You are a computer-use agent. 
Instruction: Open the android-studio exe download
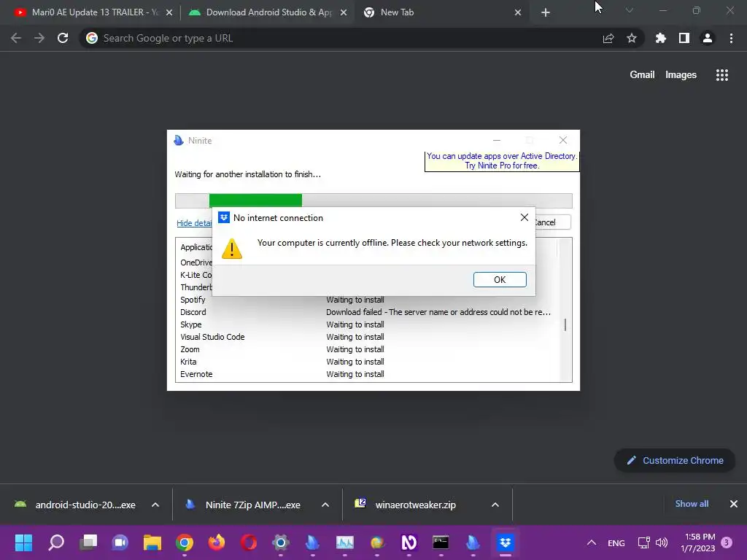pyautogui.click(x=76, y=505)
